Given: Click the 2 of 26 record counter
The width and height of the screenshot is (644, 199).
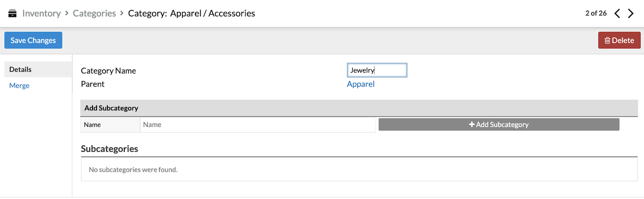Looking at the screenshot, I should click(596, 13).
